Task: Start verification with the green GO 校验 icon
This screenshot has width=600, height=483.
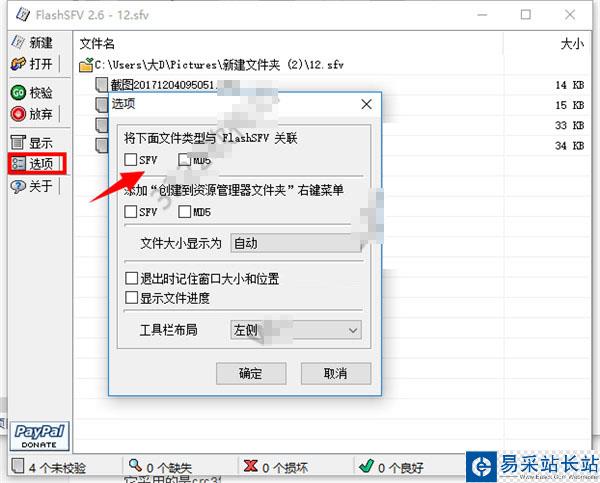Action: point(18,93)
